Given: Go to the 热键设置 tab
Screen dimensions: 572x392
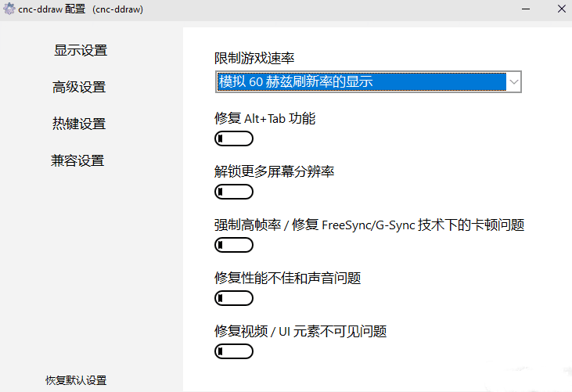Looking at the screenshot, I should (78, 124).
